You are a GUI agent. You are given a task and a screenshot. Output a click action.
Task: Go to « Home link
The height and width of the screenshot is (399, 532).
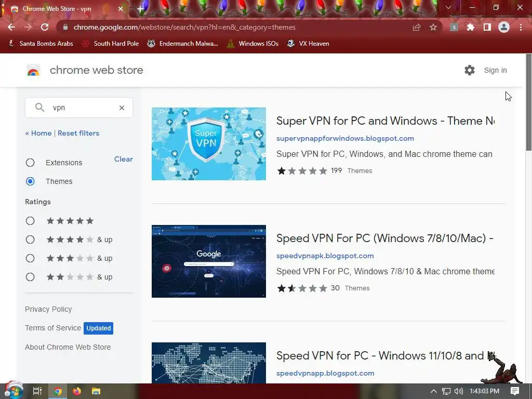click(x=38, y=133)
